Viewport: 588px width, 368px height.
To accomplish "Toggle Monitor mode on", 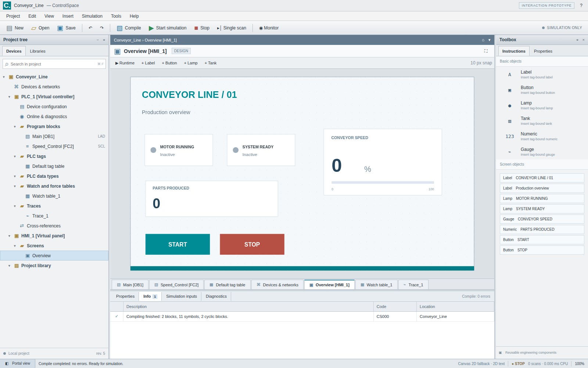I will [x=269, y=28].
